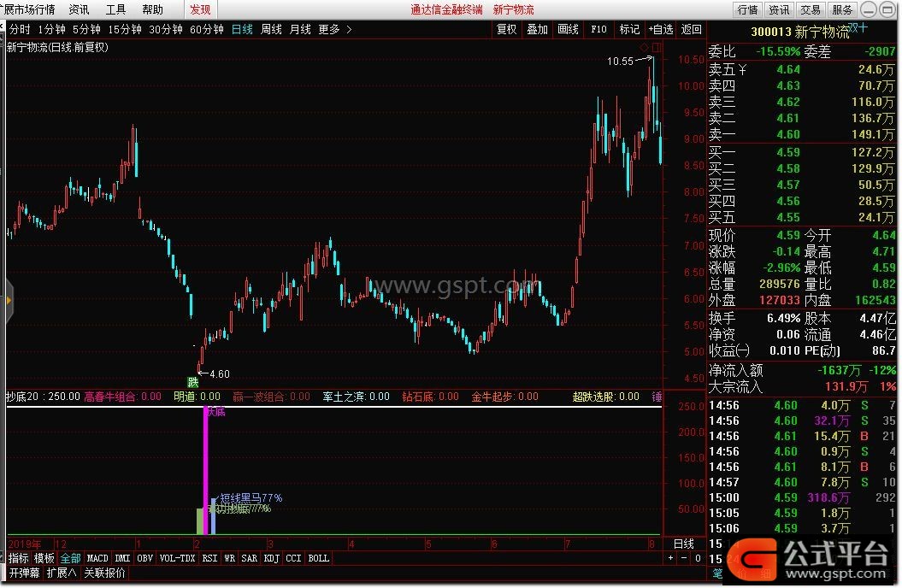Select the 日线 daily period tab

242,29
